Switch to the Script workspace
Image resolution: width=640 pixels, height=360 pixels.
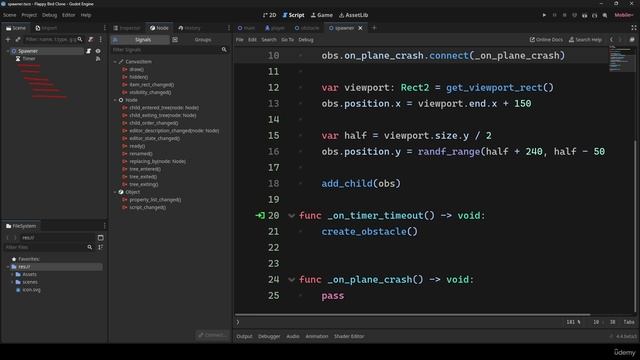(293, 15)
